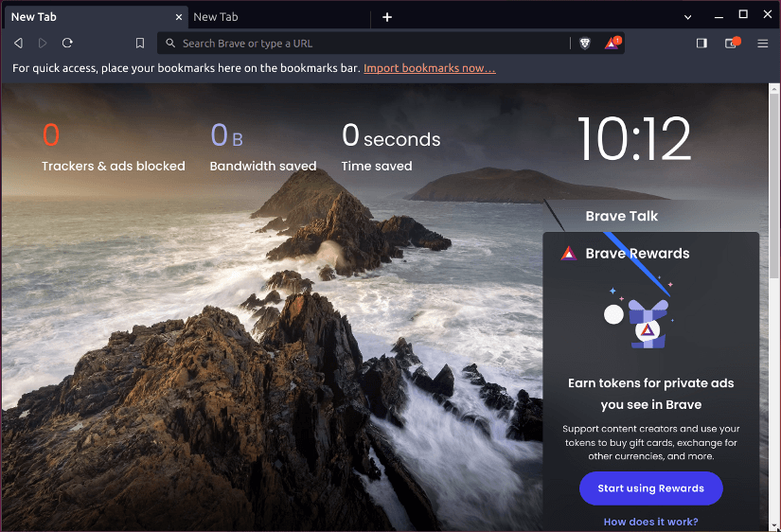Click the vertical scrollbar thumb
This screenshot has height=532, width=781.
[x=774, y=186]
